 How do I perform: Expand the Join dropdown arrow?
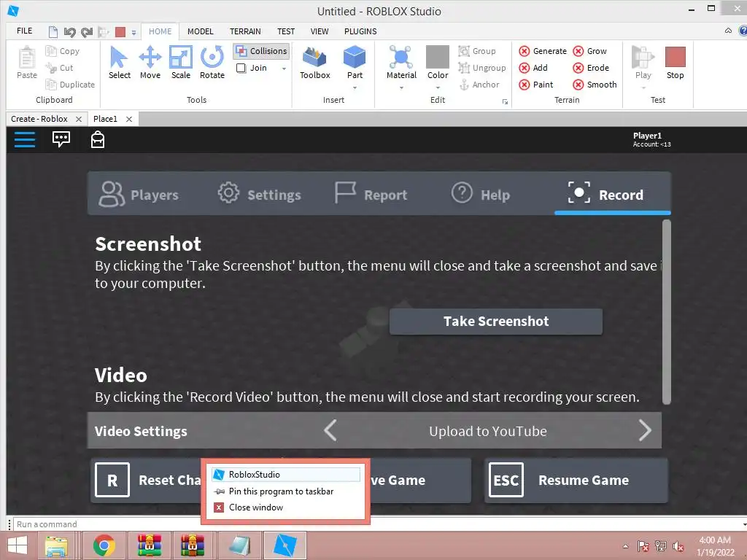(284, 69)
